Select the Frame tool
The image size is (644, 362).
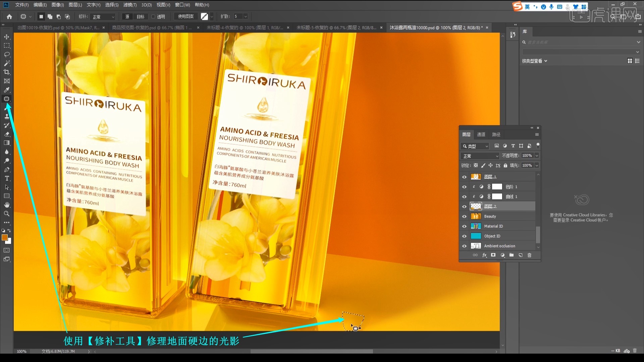[7, 81]
